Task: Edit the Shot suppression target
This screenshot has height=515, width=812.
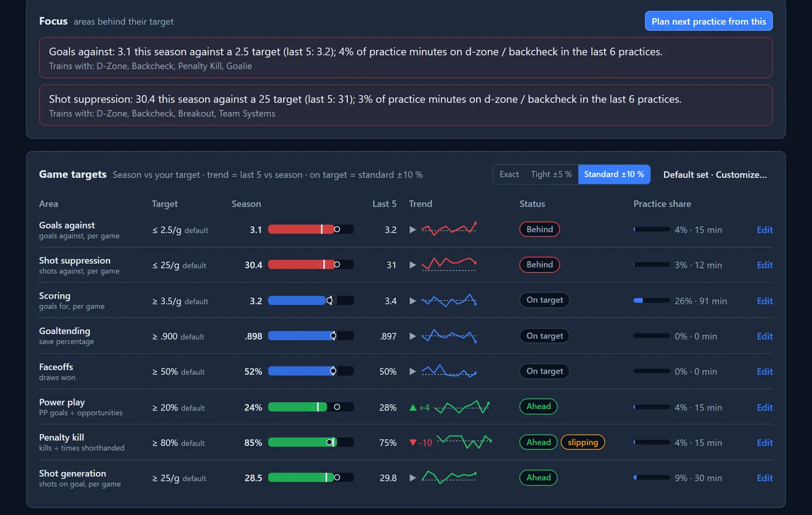Action: 764,265
